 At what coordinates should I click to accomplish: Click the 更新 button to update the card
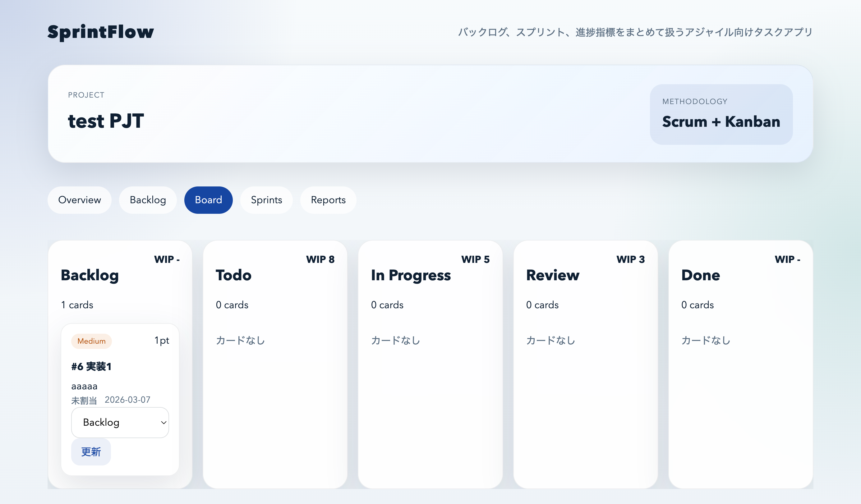[90, 452]
